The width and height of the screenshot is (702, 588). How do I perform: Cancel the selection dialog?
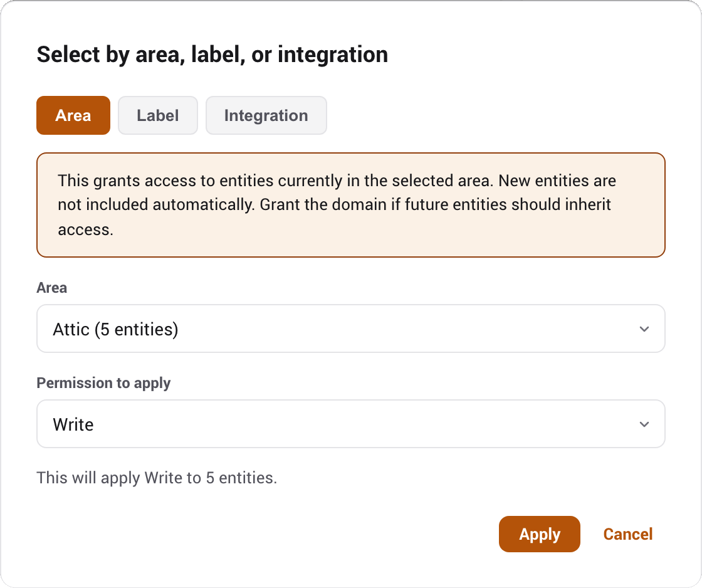point(627,534)
